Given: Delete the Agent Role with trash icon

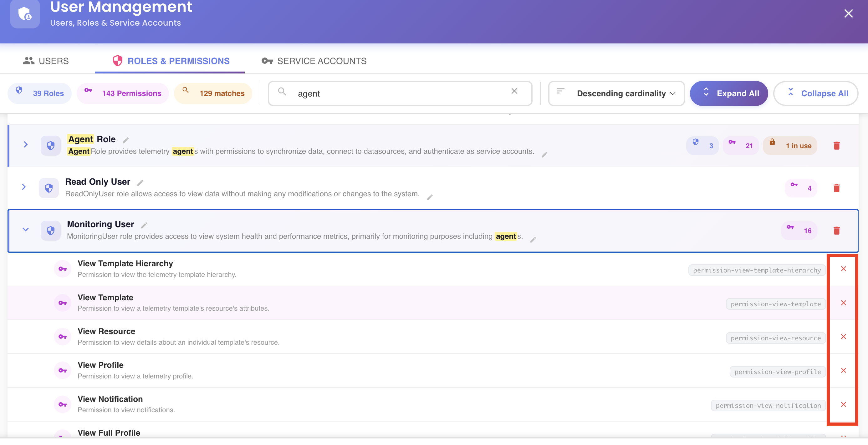Looking at the screenshot, I should tap(836, 145).
